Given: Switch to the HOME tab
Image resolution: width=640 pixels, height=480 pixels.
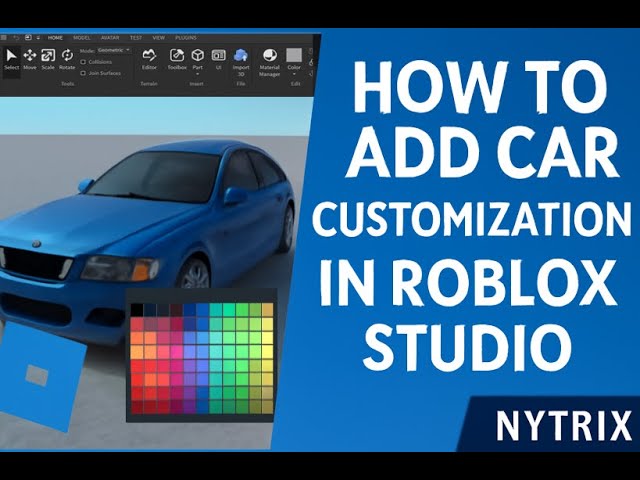Looking at the screenshot, I should click(55, 38).
